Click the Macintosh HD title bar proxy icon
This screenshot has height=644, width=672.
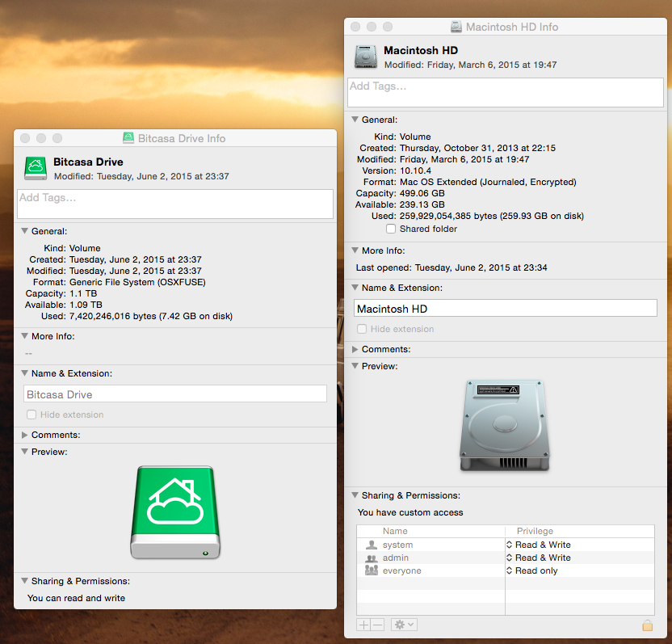pos(456,27)
